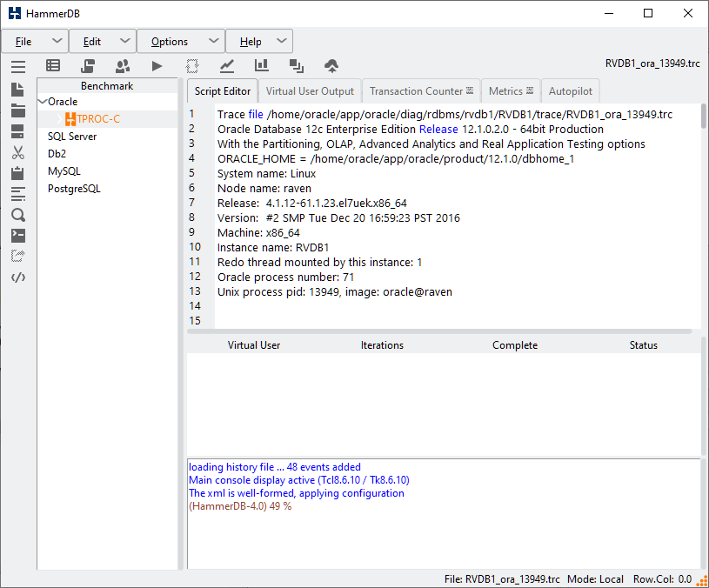Image resolution: width=709 pixels, height=588 pixels.
Task: Switch to the Virtual User Output tab
Action: (x=310, y=91)
